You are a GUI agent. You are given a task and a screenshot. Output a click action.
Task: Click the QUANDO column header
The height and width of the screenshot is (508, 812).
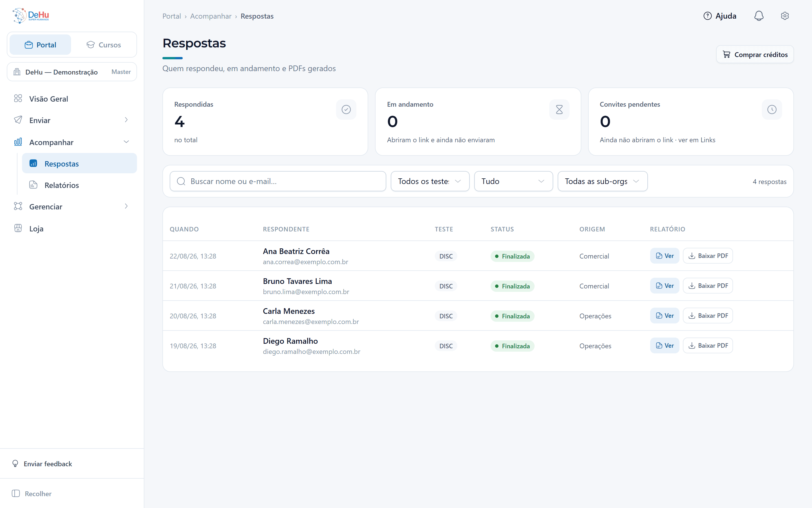(184, 229)
